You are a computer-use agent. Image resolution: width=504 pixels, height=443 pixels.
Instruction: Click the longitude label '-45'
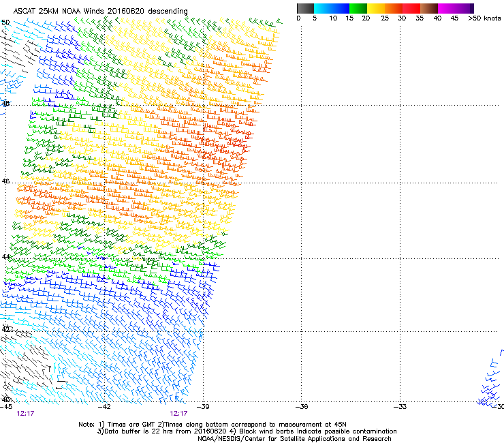tap(6, 407)
